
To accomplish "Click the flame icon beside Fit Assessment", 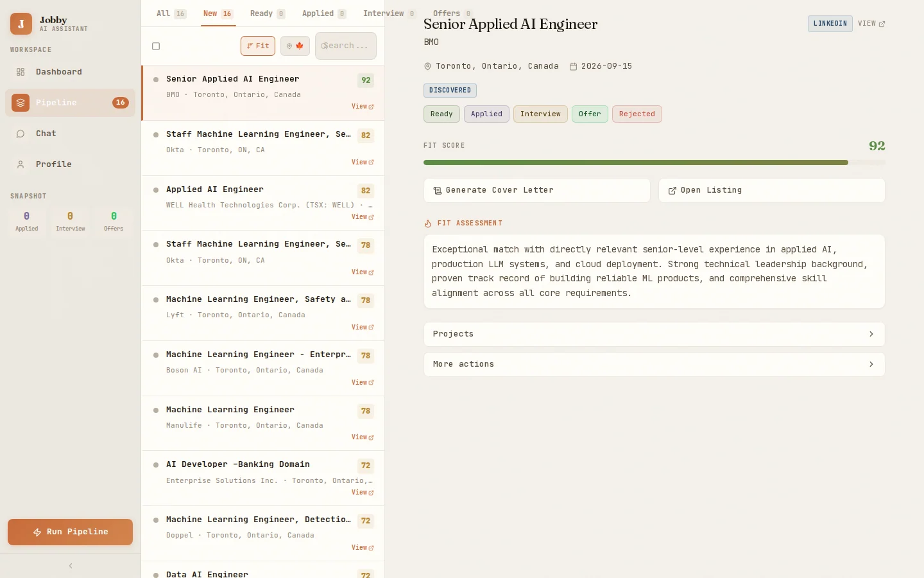I will pos(428,223).
